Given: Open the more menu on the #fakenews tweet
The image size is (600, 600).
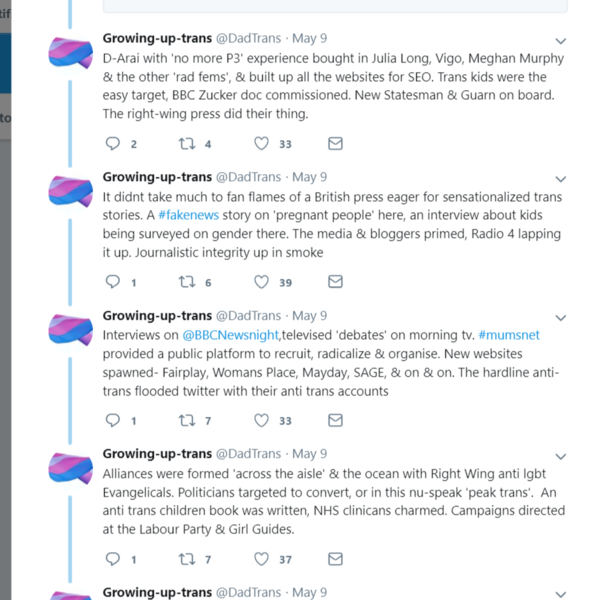Looking at the screenshot, I should [x=560, y=179].
